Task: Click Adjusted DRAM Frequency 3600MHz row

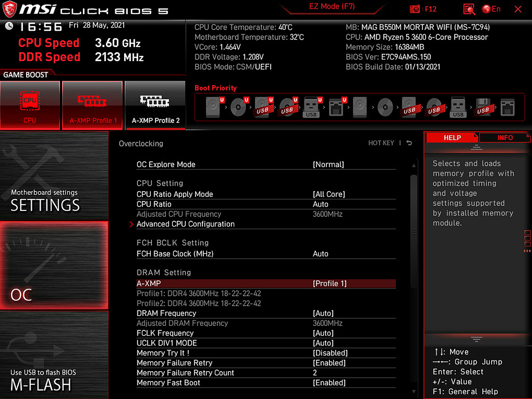Action: 266,323
